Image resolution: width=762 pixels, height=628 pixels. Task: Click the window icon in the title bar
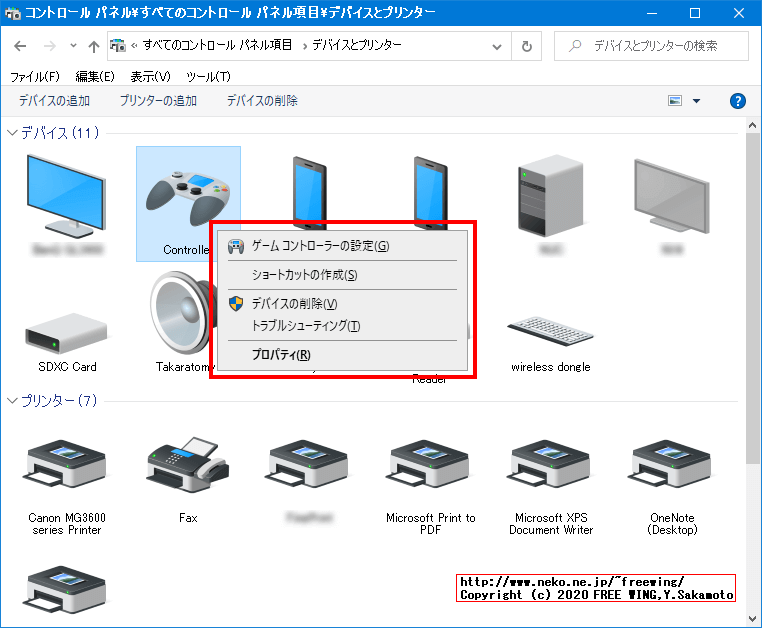click(x=13, y=13)
